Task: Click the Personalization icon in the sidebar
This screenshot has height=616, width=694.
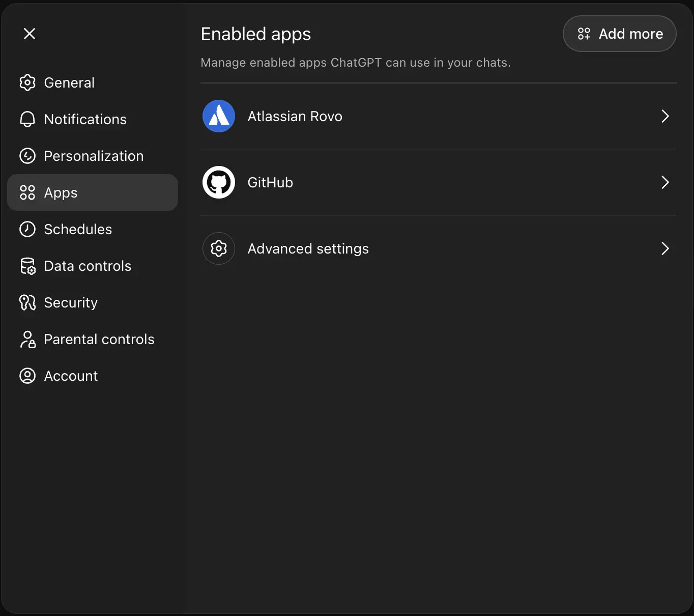Action: 27,156
